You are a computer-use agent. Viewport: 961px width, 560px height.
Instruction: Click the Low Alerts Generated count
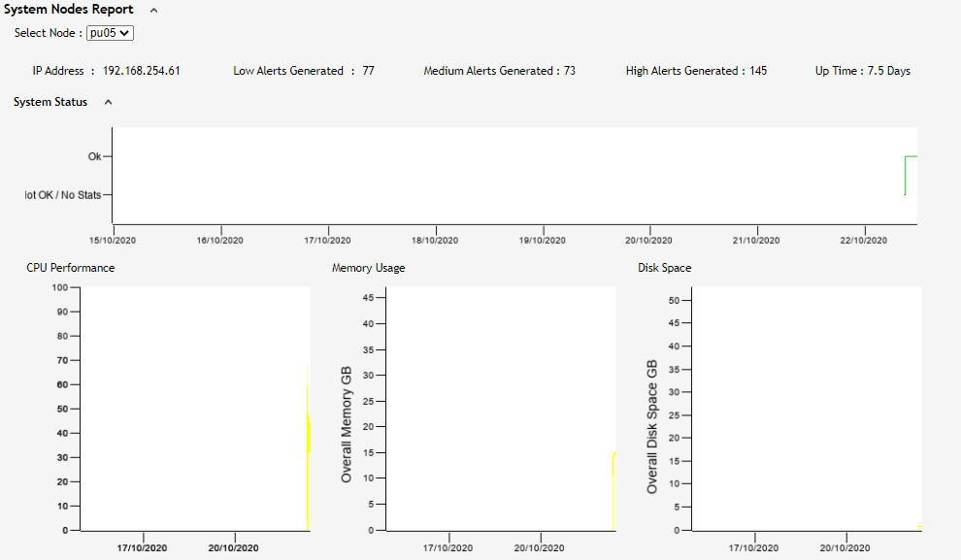click(x=368, y=71)
